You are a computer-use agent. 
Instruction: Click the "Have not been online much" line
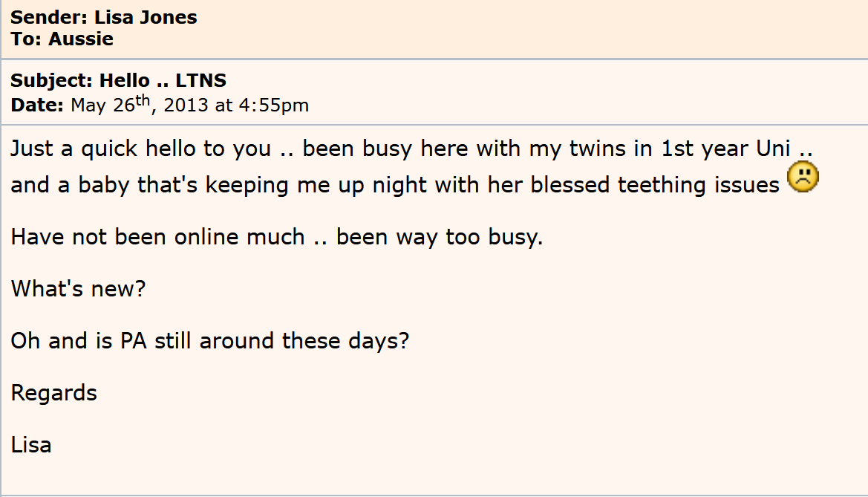point(157,237)
